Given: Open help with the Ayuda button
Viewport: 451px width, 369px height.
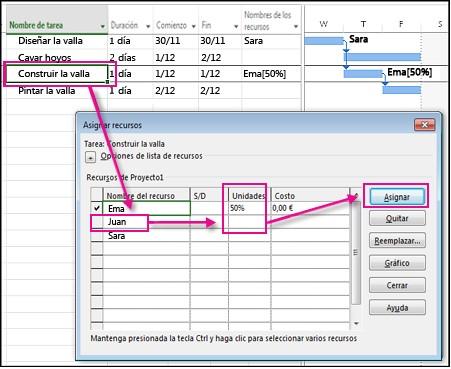Looking at the screenshot, I should [x=397, y=308].
